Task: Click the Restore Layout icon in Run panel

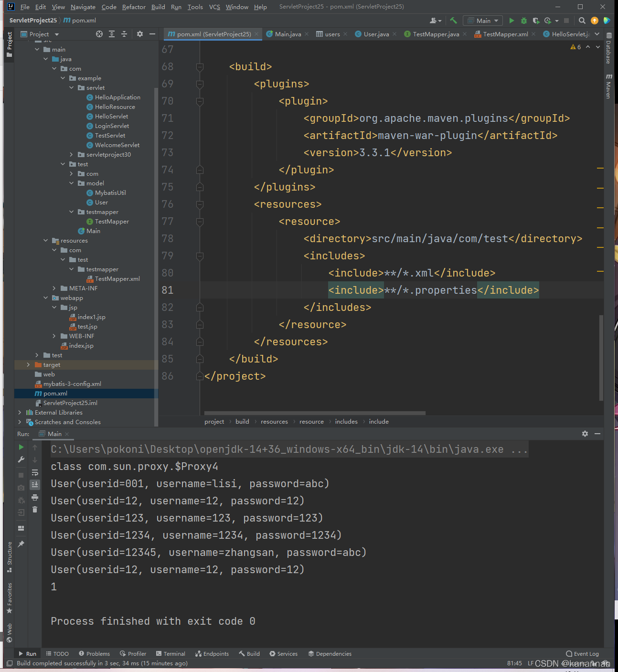Action: pos(21,528)
